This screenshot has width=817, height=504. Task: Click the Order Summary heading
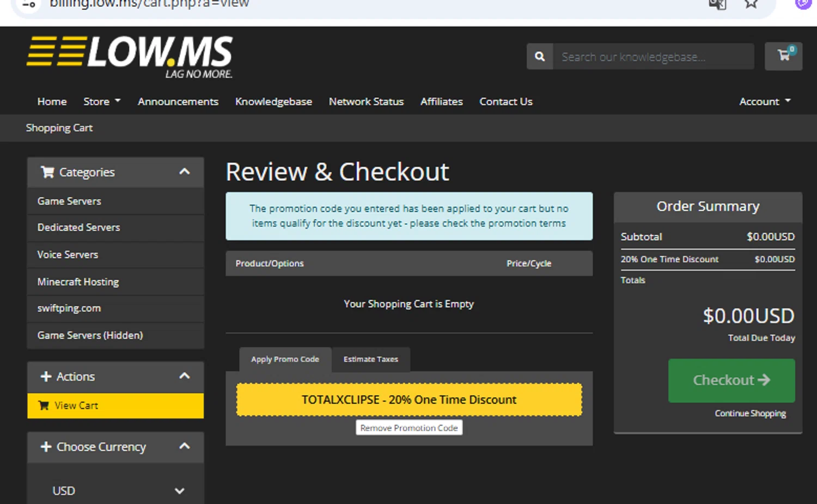(708, 206)
